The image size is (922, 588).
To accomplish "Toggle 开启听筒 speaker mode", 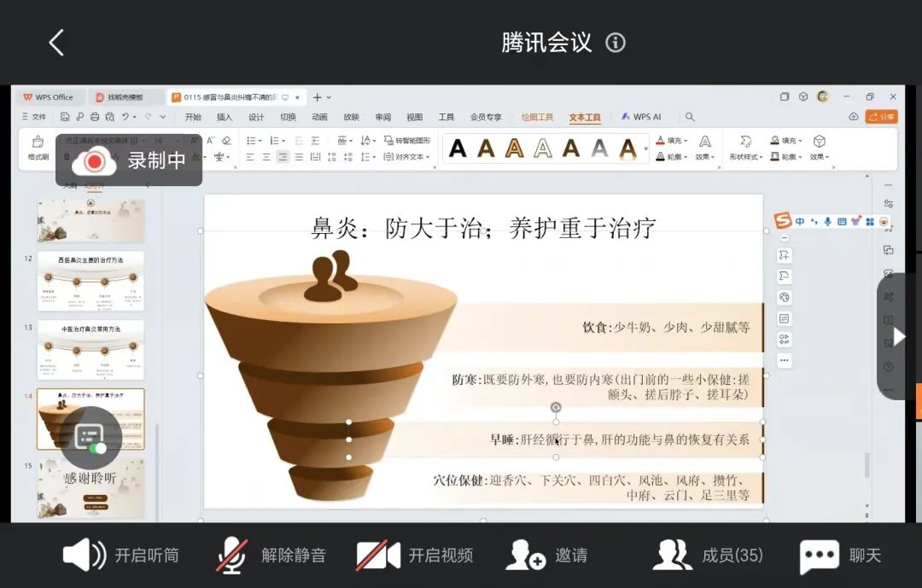I will click(x=120, y=555).
